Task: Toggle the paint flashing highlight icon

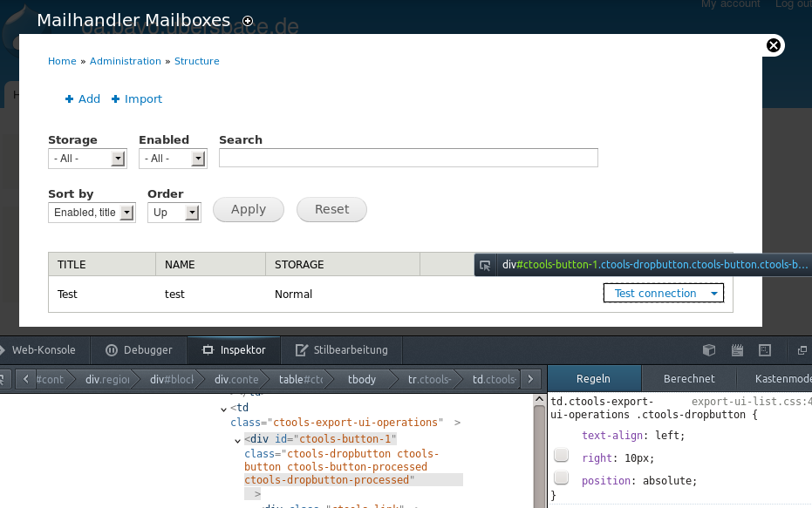Action: click(765, 350)
